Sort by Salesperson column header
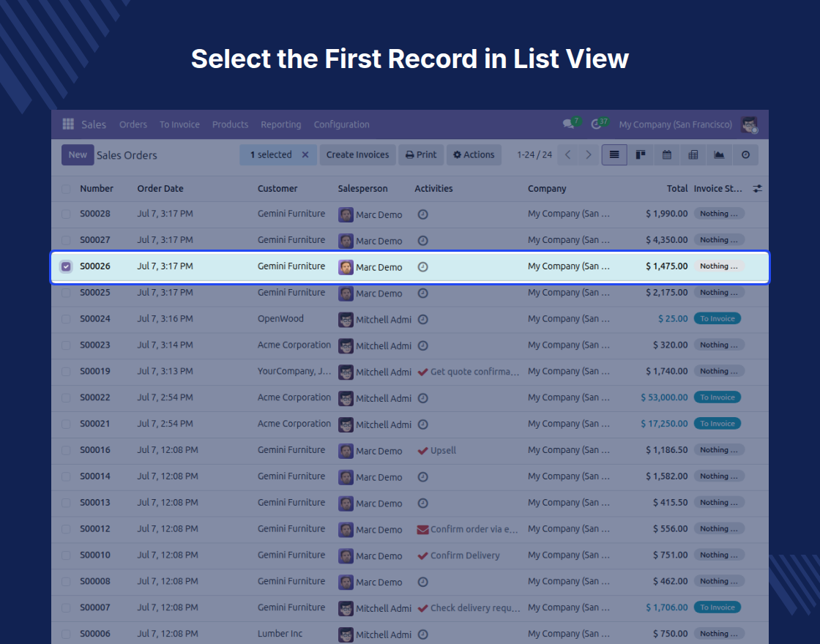820x644 pixels. pos(362,189)
